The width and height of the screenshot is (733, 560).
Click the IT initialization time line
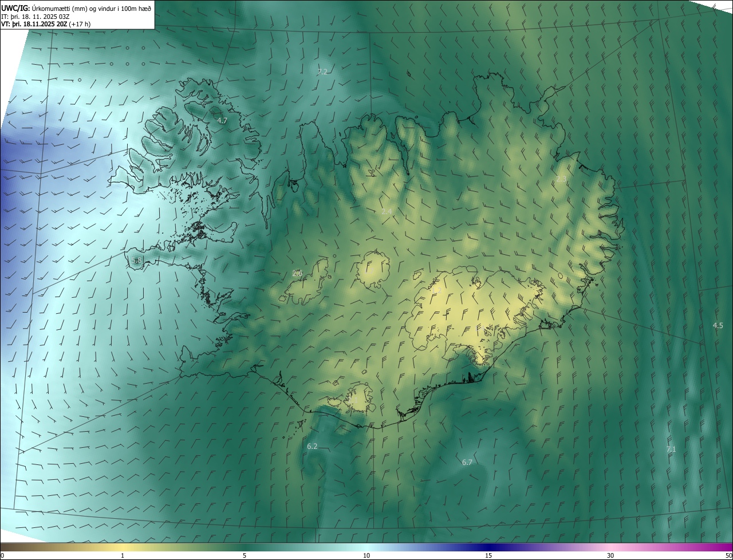[x=36, y=17]
